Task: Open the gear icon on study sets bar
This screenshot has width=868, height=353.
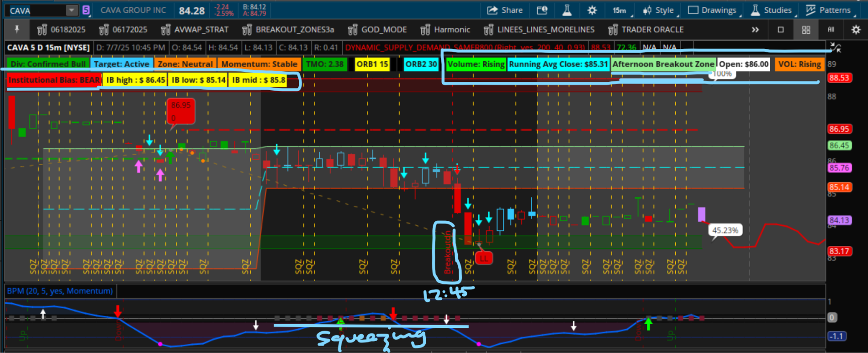Action: (856, 30)
